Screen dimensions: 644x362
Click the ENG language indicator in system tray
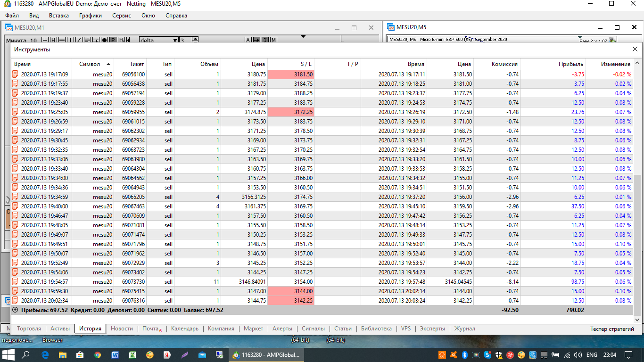(592, 355)
